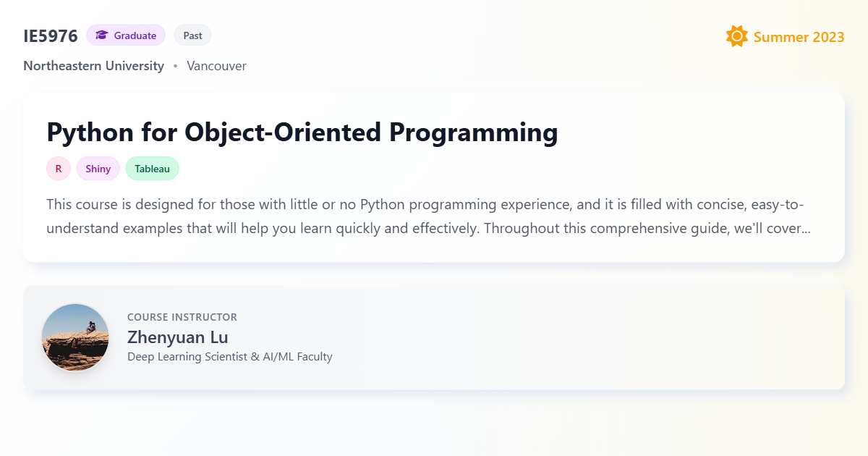Open the Python for Object-Oriented Programming course
The height and width of the screenshot is (456, 868).
tap(302, 132)
